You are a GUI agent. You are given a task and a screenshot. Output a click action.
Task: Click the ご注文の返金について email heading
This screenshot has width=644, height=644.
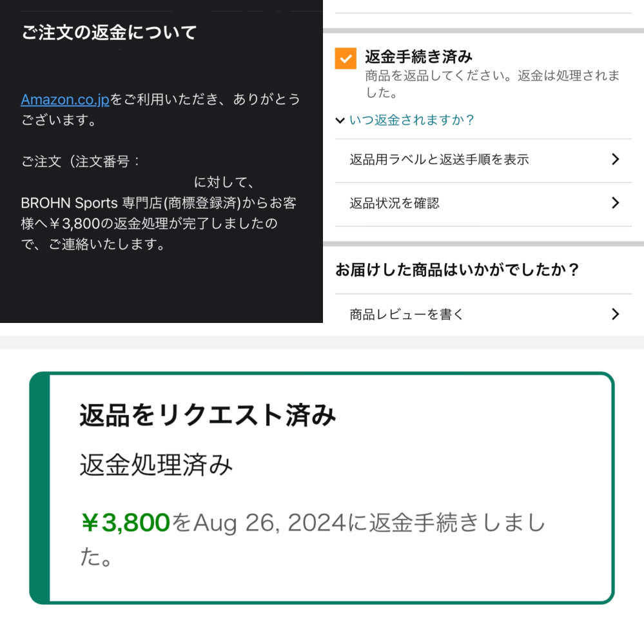click(x=109, y=32)
